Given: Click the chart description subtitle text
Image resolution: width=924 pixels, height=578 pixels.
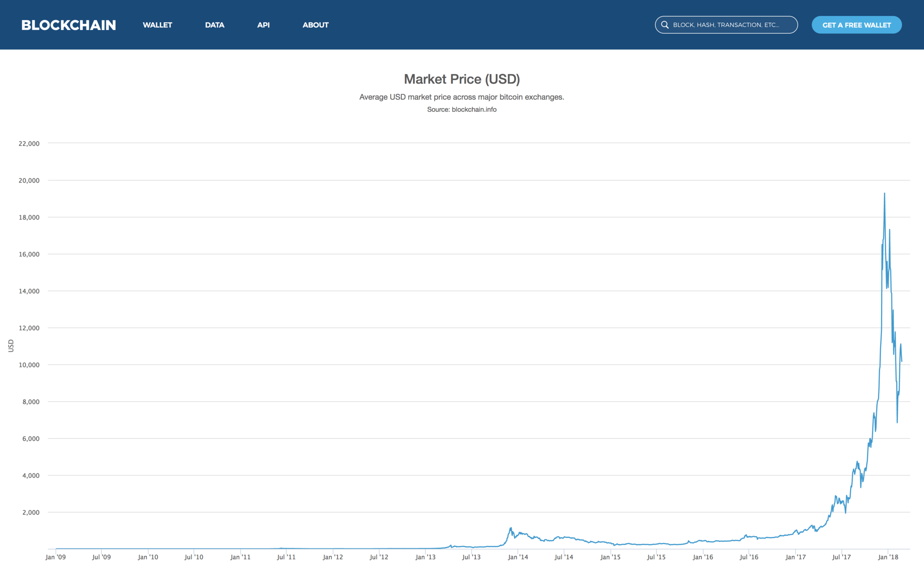Looking at the screenshot, I should pyautogui.click(x=462, y=97).
